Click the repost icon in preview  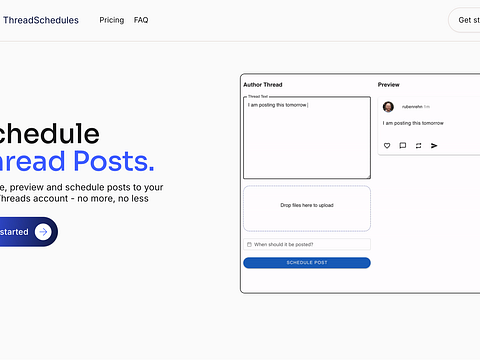tap(418, 146)
